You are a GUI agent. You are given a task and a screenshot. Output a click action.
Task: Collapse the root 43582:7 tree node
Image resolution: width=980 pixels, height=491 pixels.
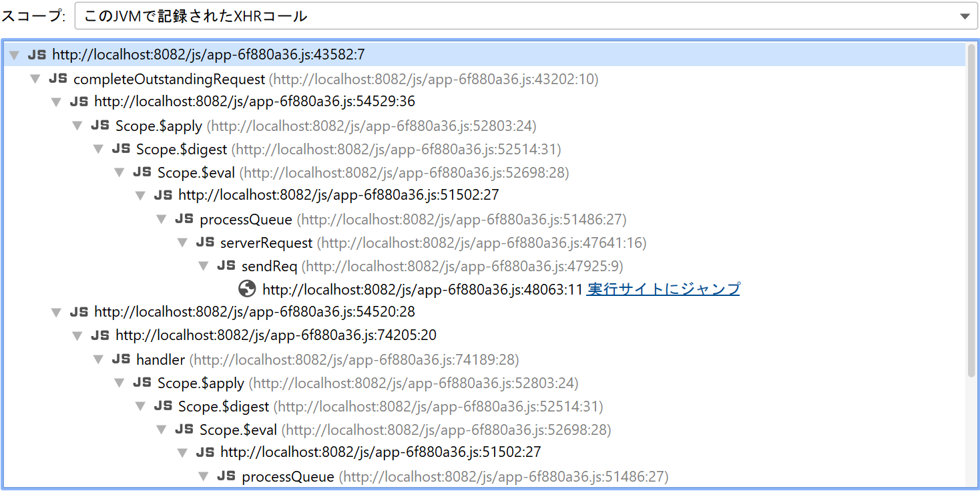(x=15, y=55)
